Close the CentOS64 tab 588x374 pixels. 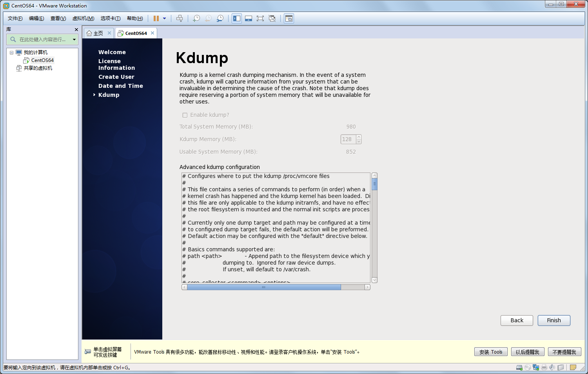(x=152, y=33)
